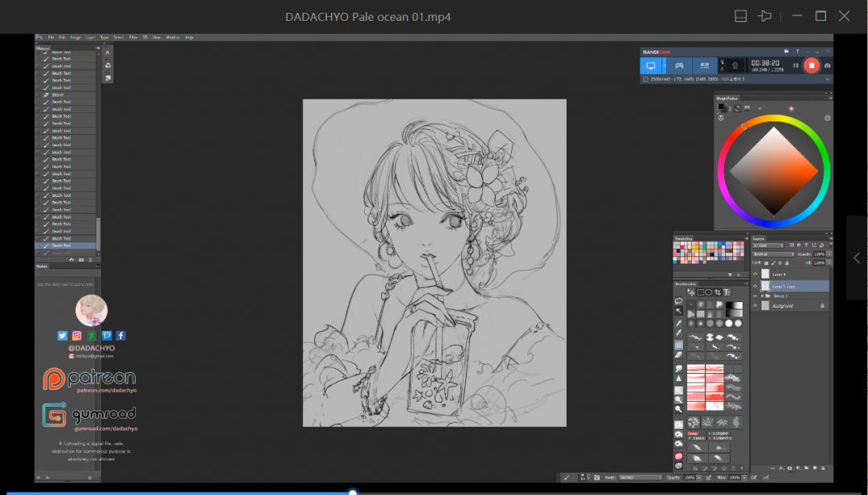The width and height of the screenshot is (868, 495).
Task: Select the Move tool in Brushestor panel
Action: click(x=691, y=292)
